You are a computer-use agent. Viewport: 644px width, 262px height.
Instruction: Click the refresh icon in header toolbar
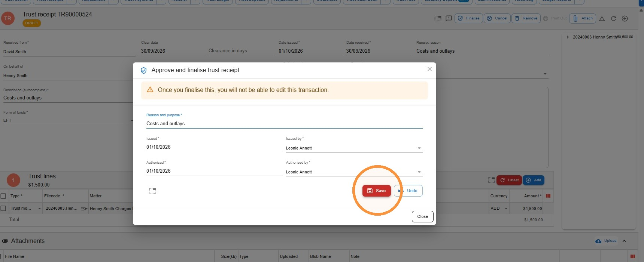click(613, 19)
